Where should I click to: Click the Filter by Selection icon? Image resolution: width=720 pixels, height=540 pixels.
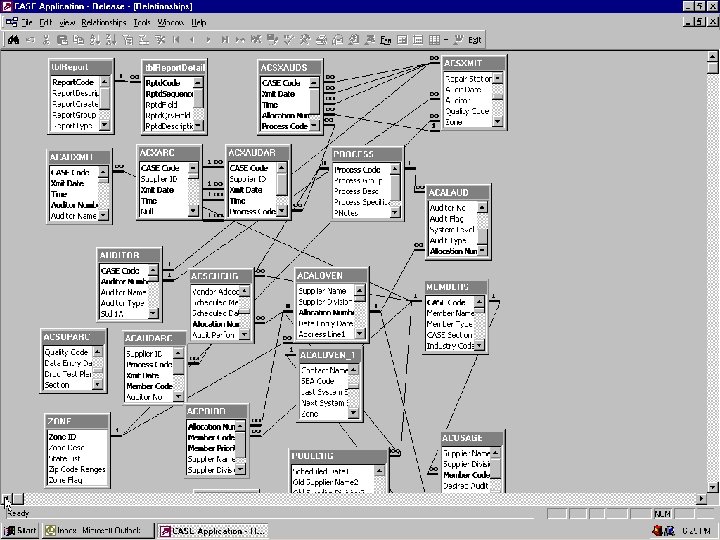(x=128, y=40)
